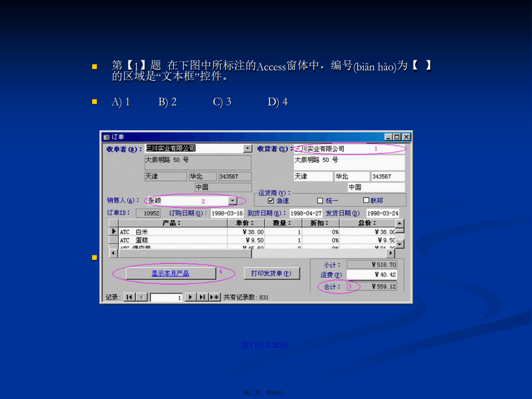The image size is (532, 399).
Task: Check the 统一 shipper checkbox
Action: pyautogui.click(x=320, y=201)
